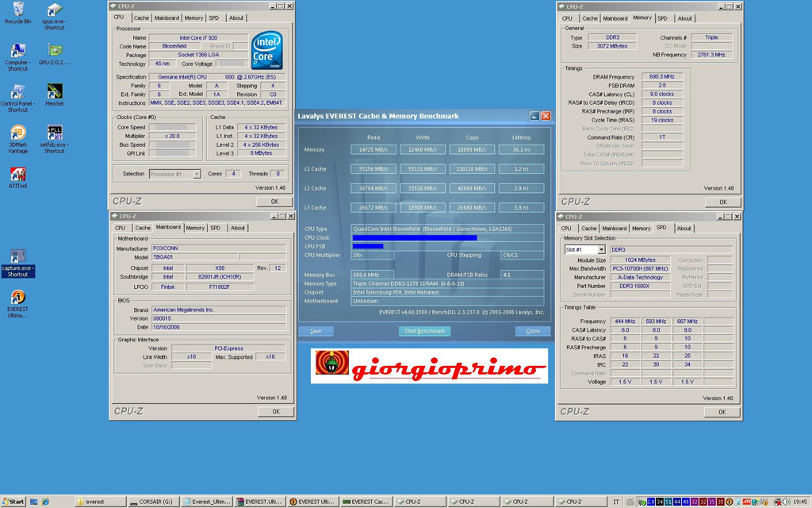This screenshot has height=508, width=812.
Task: Launch the MemSet desktop icon
Action: tap(55, 95)
